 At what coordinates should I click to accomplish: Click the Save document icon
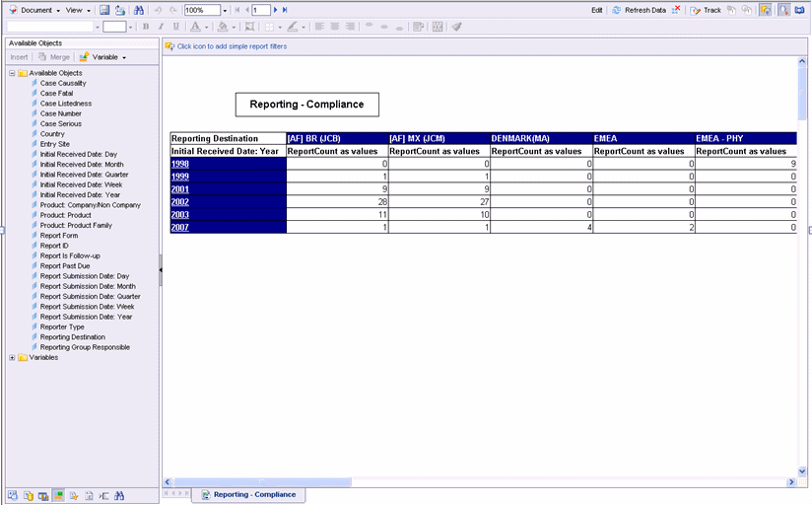pyautogui.click(x=104, y=10)
